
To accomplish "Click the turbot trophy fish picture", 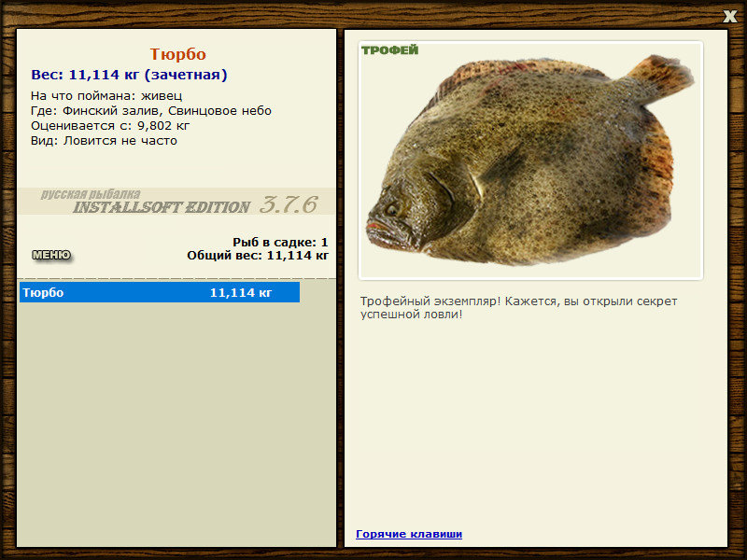I will pyautogui.click(x=530, y=161).
